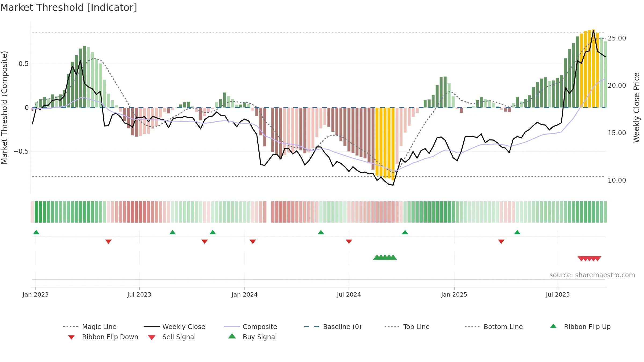Click the Jul 2023 axis label
Screen dimensions: 644x362
coord(139,295)
